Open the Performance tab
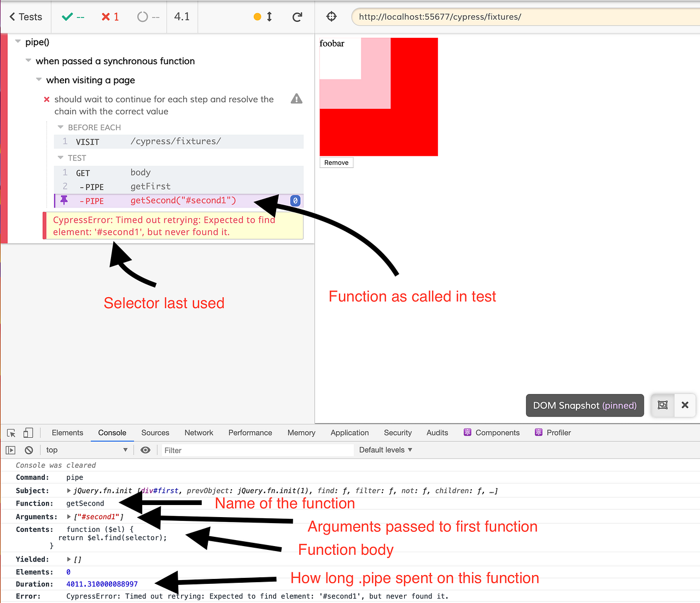 click(x=250, y=433)
